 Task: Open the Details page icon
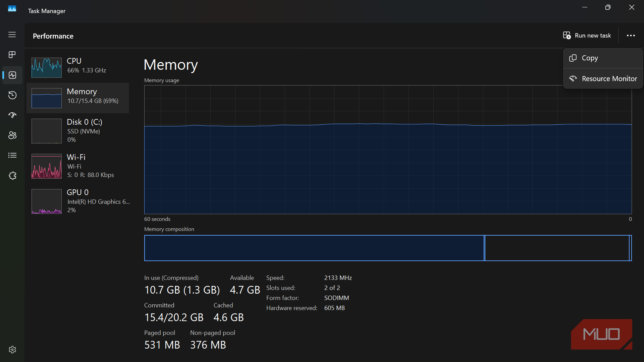coord(12,155)
